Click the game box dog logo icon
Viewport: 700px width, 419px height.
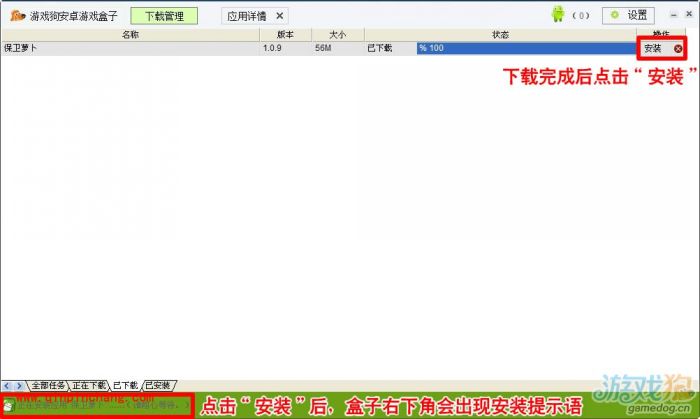point(16,16)
